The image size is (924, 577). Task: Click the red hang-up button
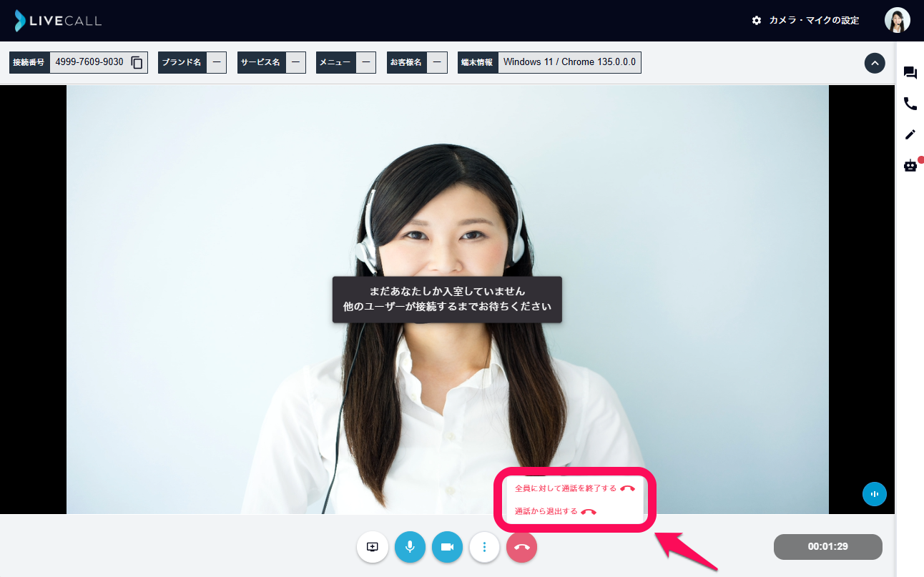click(x=521, y=547)
